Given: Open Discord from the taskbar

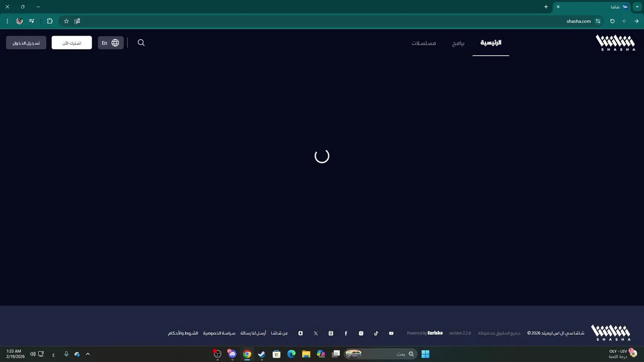Looking at the screenshot, I should pos(232,354).
